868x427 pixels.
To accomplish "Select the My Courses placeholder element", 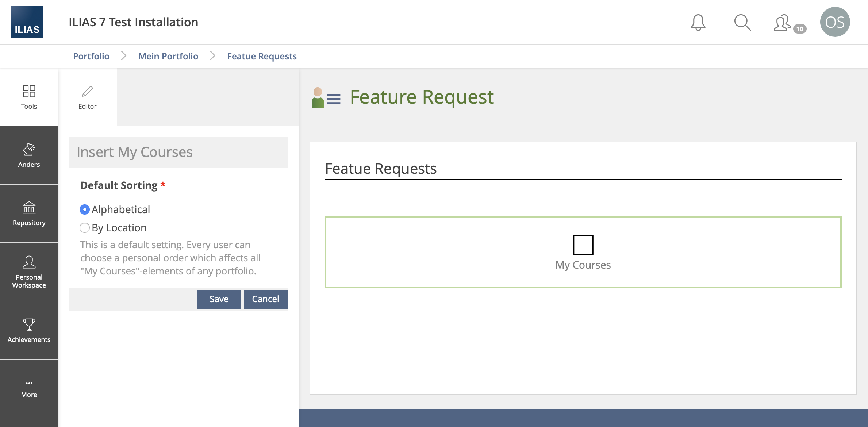I will 583,252.
